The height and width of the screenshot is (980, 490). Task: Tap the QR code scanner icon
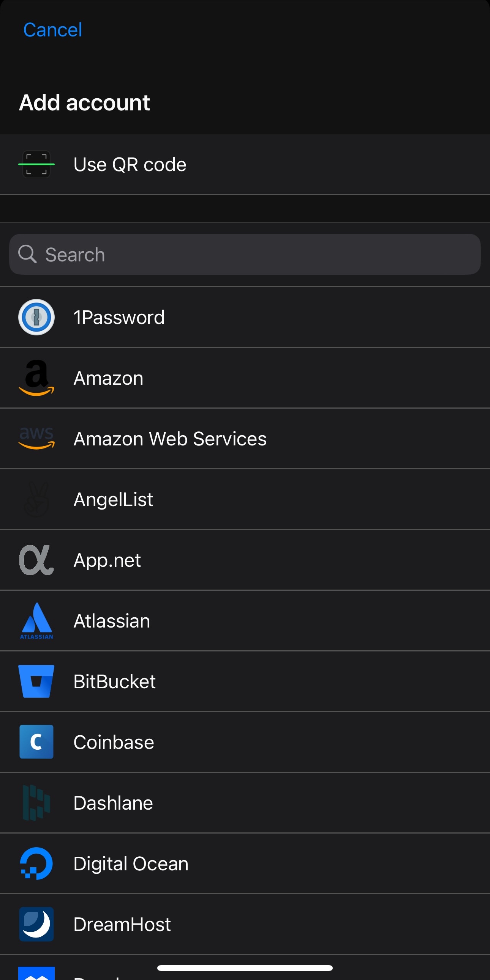[x=36, y=164]
